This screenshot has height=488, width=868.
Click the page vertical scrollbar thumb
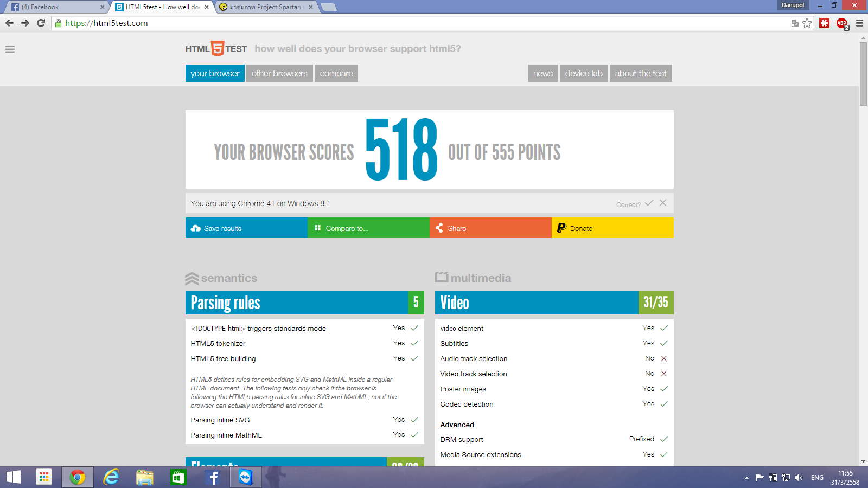pos(863,74)
